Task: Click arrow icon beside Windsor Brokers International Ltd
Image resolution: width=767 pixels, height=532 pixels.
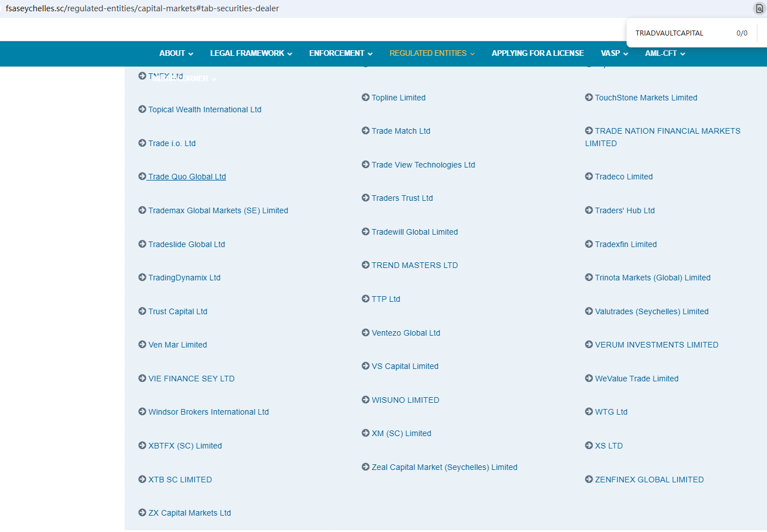Action: coord(142,412)
